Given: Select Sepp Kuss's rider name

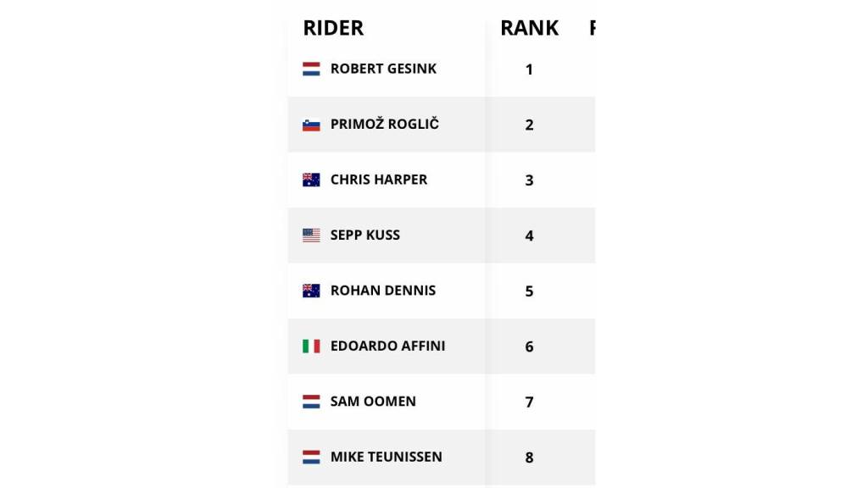Looking at the screenshot, I should click(364, 235).
